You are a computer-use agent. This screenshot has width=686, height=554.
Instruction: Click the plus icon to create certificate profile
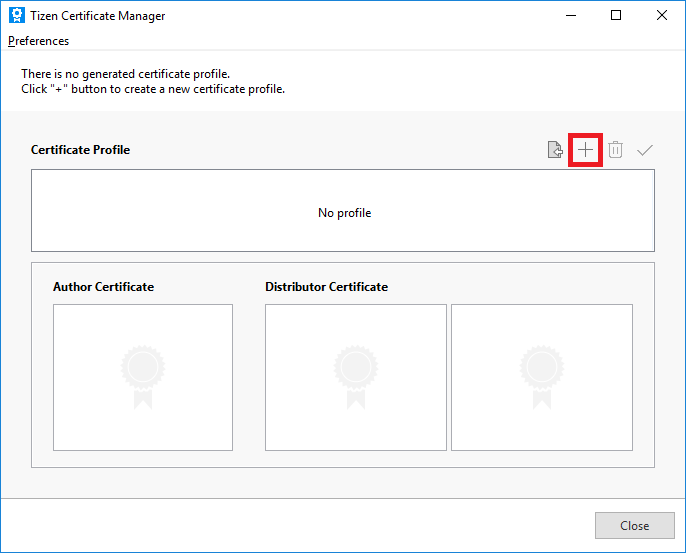coord(585,150)
